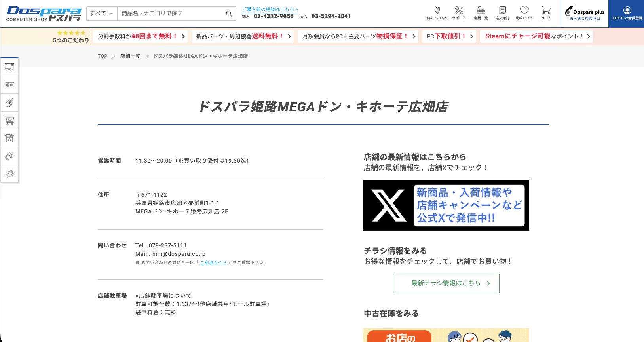Image resolution: width=644 pixels, height=342 pixels.
Task: Open 月額会員ならPC+主要パーツ物損保証 promo
Action: 358,36
